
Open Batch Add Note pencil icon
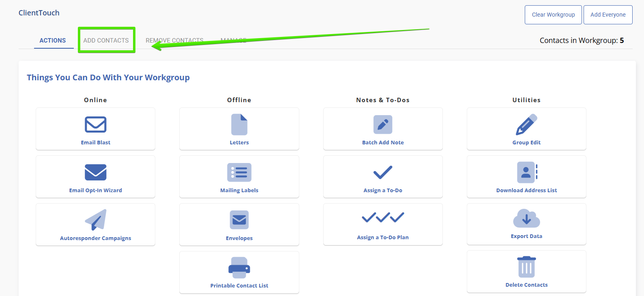coord(383,124)
